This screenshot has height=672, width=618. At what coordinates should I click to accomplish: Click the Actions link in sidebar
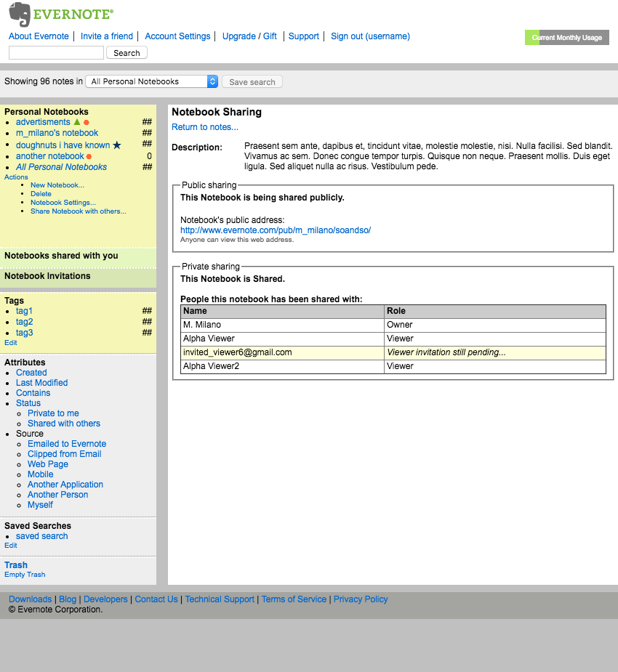click(x=16, y=177)
